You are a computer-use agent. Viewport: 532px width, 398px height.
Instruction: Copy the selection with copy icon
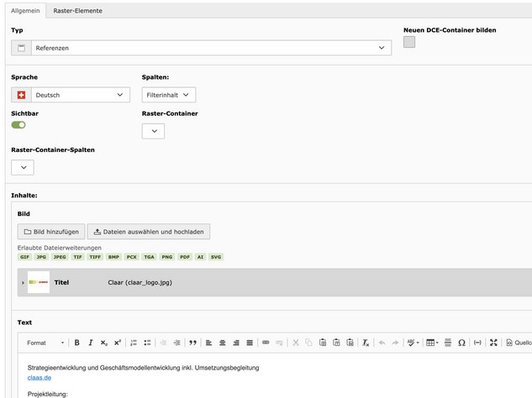[308, 343]
